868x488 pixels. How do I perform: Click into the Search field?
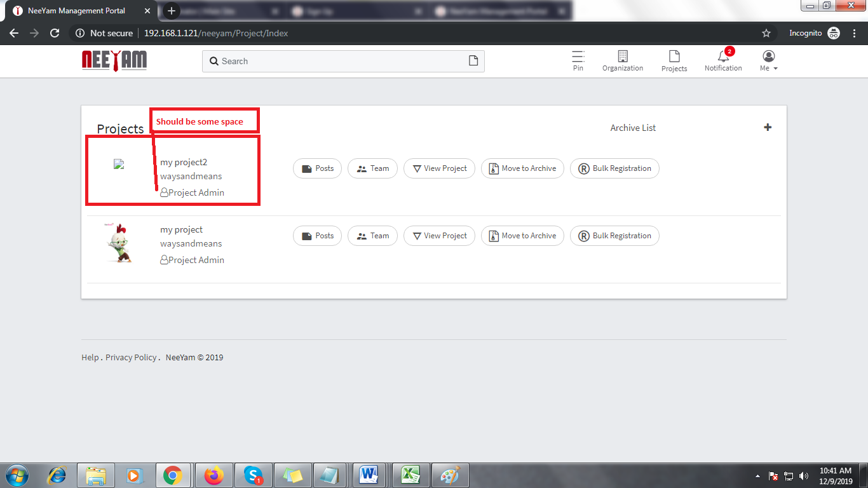click(x=337, y=61)
